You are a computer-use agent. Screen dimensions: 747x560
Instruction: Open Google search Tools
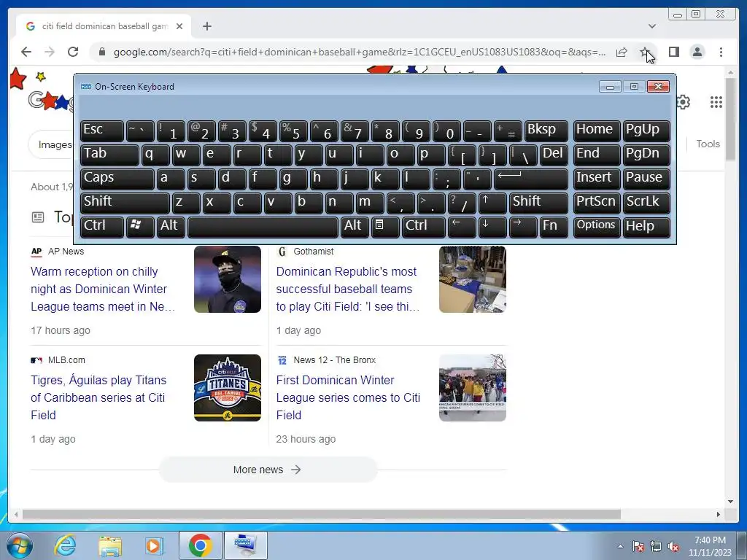pos(708,144)
